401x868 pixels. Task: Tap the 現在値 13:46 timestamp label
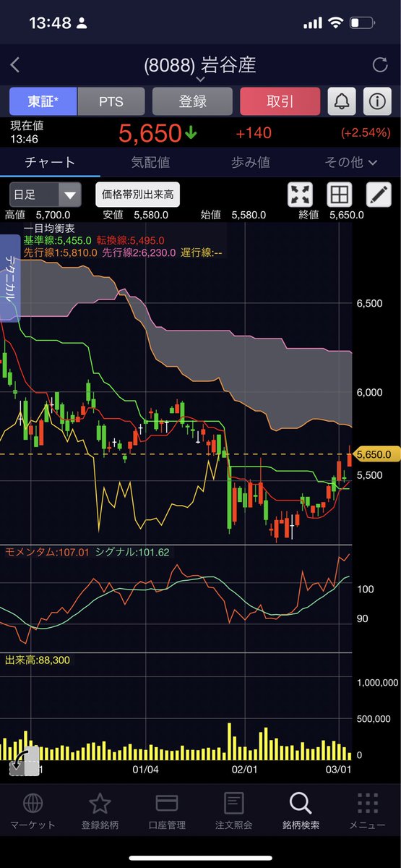[26, 132]
